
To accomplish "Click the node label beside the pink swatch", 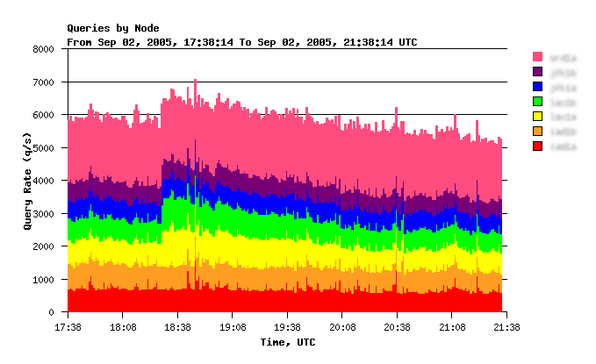I will [563, 57].
